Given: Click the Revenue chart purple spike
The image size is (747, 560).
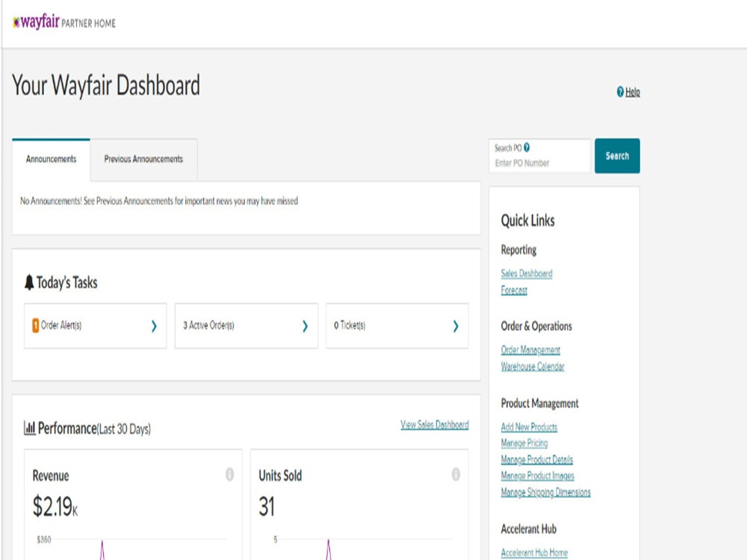Looking at the screenshot, I should point(102,550).
